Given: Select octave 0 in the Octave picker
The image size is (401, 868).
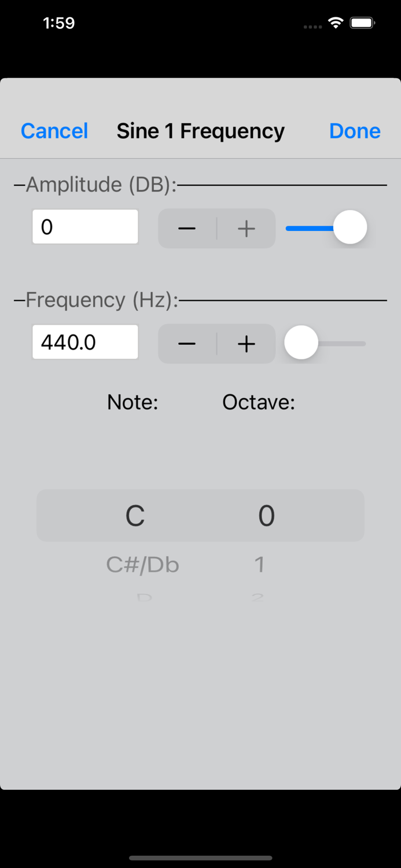Looking at the screenshot, I should coord(266,515).
